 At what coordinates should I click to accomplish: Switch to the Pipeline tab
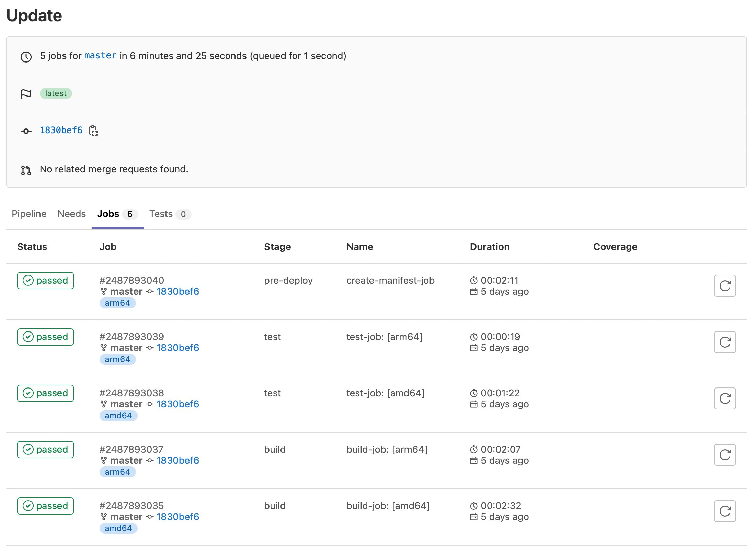point(29,214)
